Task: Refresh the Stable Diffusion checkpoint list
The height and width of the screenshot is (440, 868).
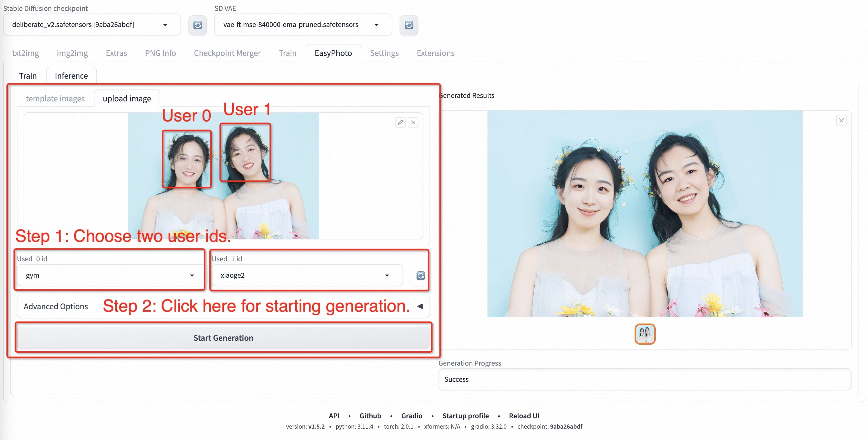Action: coord(197,25)
